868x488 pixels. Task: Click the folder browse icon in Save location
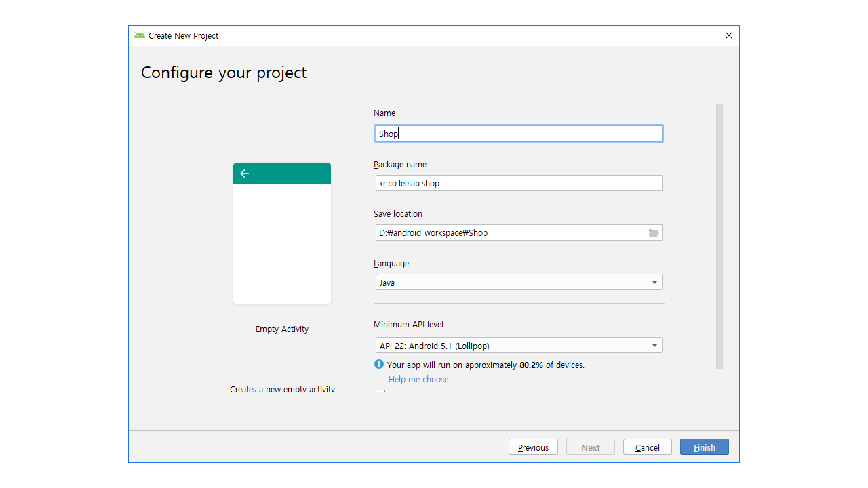click(653, 233)
